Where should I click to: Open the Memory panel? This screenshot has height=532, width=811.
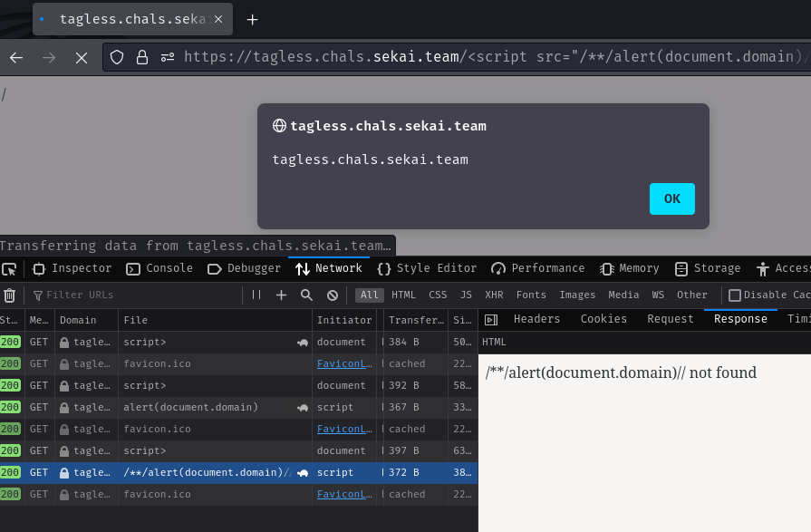point(630,268)
